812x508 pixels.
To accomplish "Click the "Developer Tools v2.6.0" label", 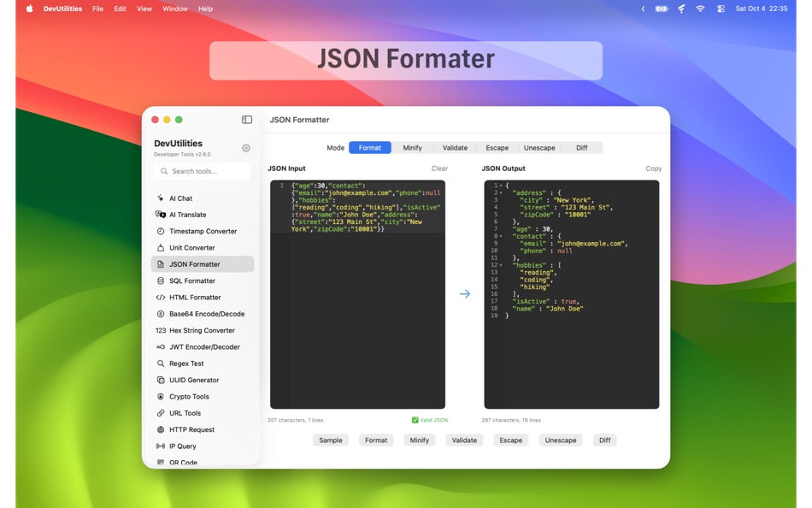I will 182,155.
